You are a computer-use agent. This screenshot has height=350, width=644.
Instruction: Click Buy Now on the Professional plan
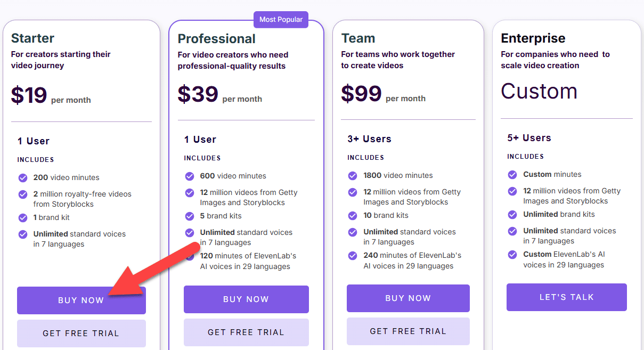coord(246,299)
